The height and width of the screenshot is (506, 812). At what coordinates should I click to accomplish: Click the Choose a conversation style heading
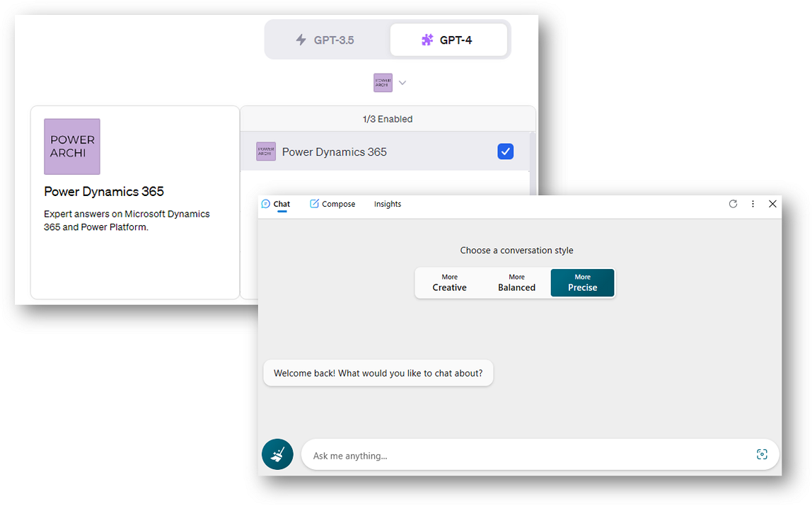point(517,250)
